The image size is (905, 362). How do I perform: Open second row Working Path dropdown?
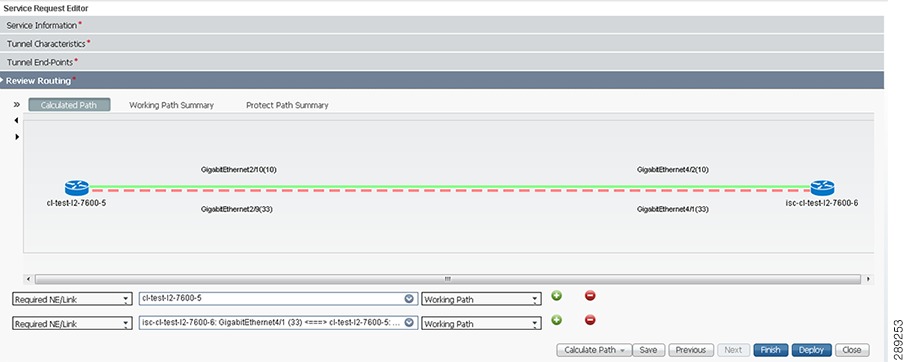click(482, 324)
